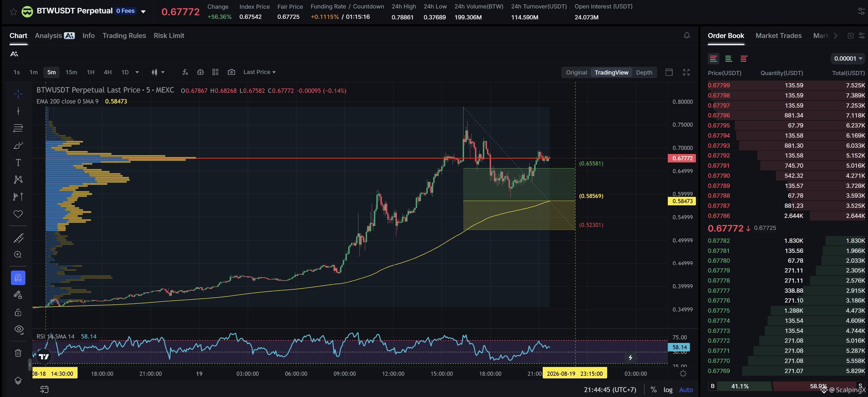Toggle the magnet mode snapping tool
Viewport: 868px width, 397px height.
click(18, 278)
